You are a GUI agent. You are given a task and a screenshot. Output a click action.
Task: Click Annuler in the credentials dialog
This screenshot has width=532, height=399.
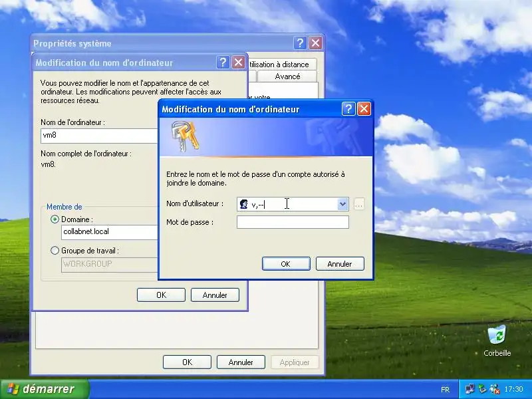coord(340,263)
